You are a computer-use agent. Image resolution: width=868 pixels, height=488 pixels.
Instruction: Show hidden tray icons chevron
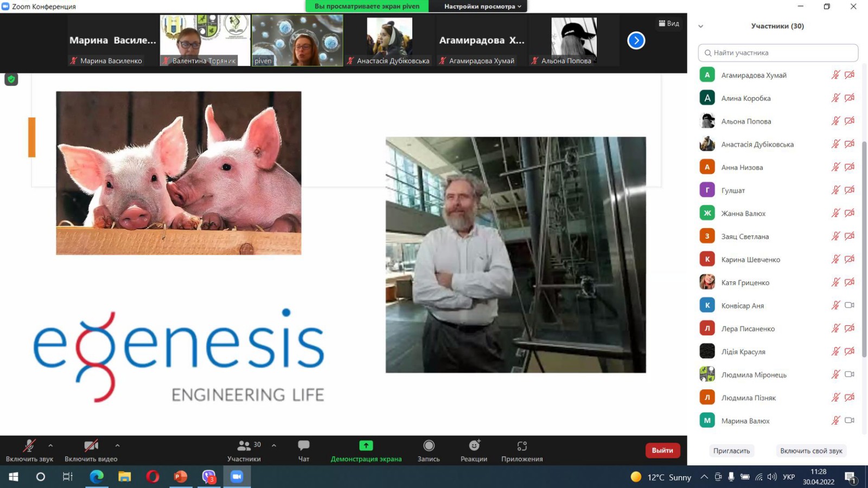(704, 477)
